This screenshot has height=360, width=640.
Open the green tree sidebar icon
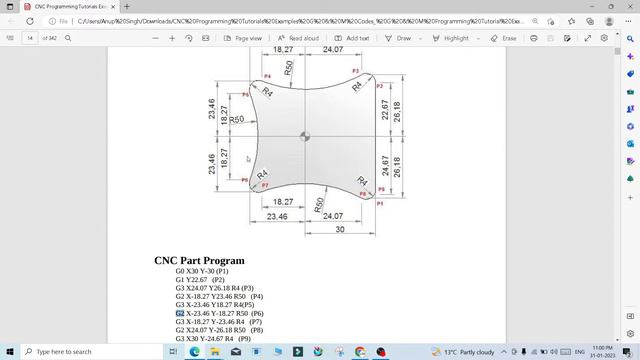click(630, 179)
